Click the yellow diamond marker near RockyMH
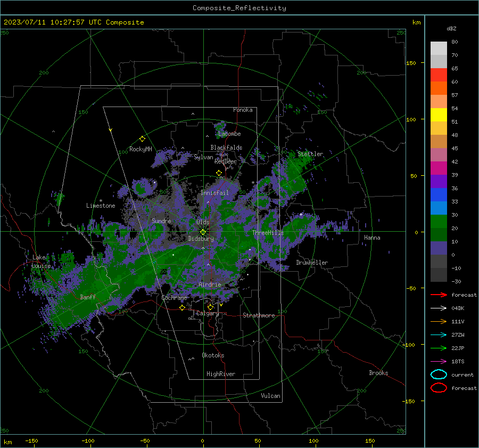The width and height of the screenshot is (479, 448). point(142,139)
